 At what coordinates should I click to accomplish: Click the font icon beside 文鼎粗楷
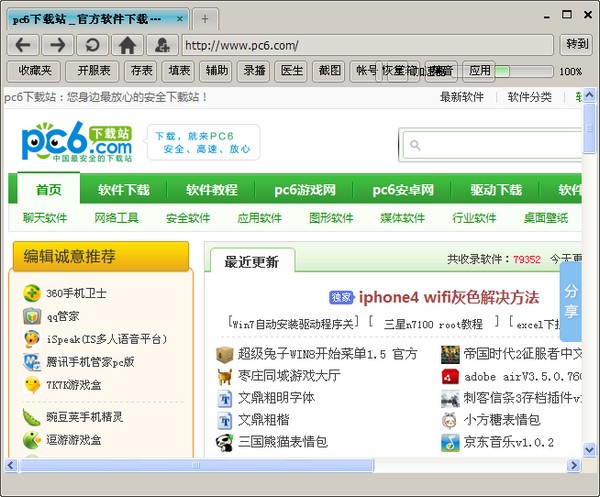pos(225,420)
